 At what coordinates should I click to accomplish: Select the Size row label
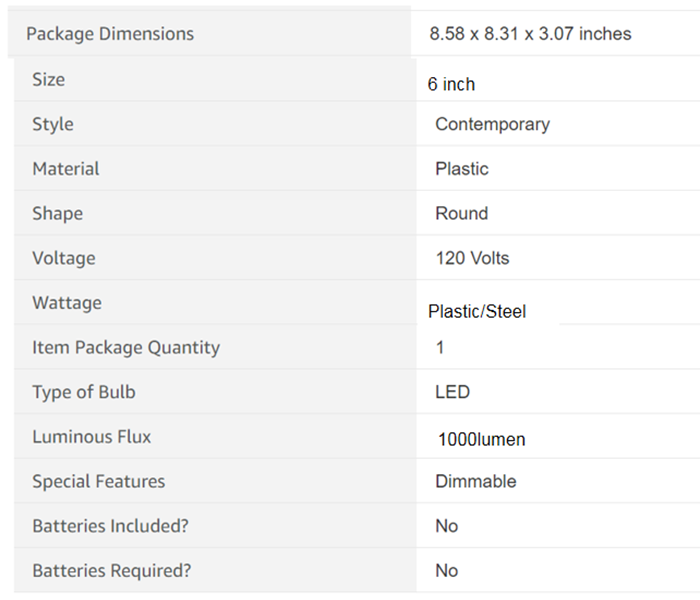(48, 79)
